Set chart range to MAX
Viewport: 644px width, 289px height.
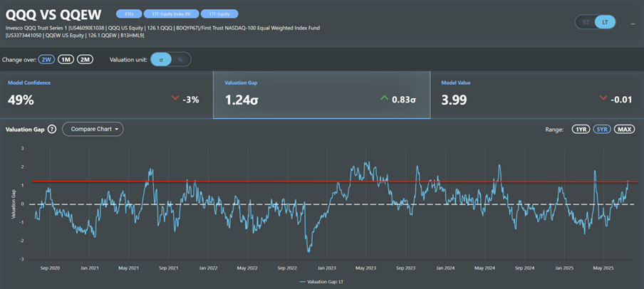625,130
